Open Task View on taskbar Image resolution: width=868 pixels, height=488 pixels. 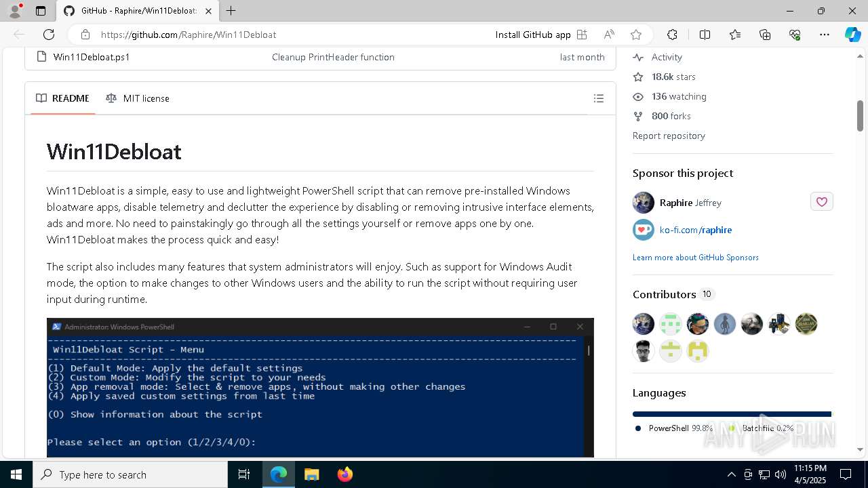click(x=244, y=474)
